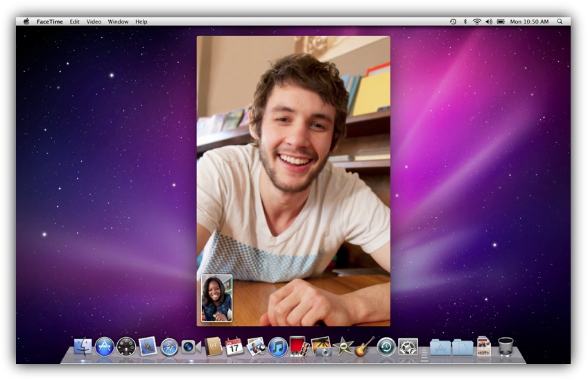Click the Apple menu logo
Image resolution: width=588 pixels, height=380 pixels.
point(26,21)
